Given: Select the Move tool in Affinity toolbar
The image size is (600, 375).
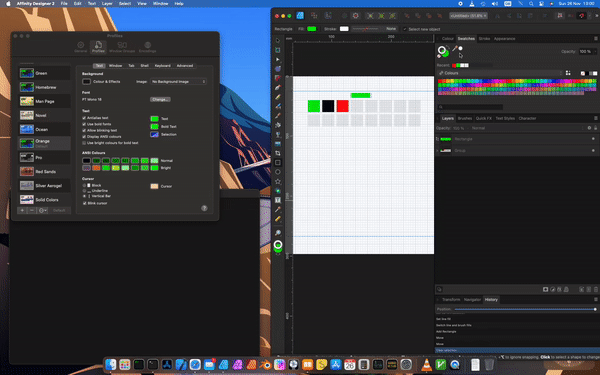Looking at the screenshot, I should coord(278,41).
